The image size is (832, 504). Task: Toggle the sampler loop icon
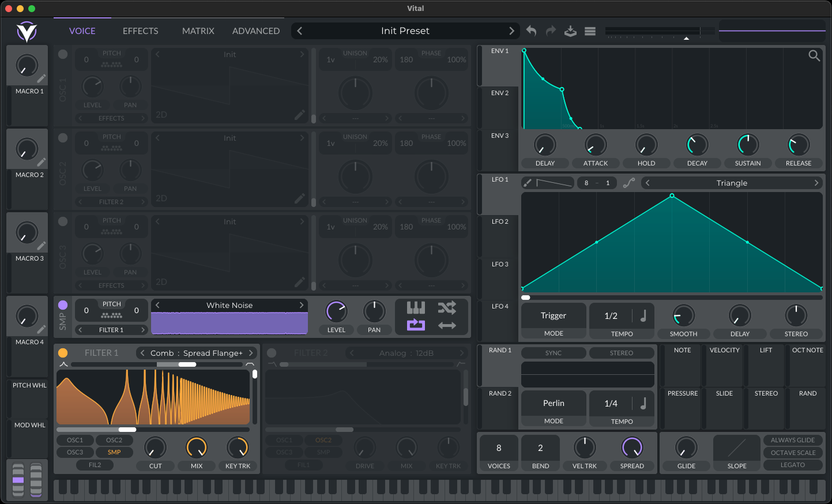tap(416, 325)
